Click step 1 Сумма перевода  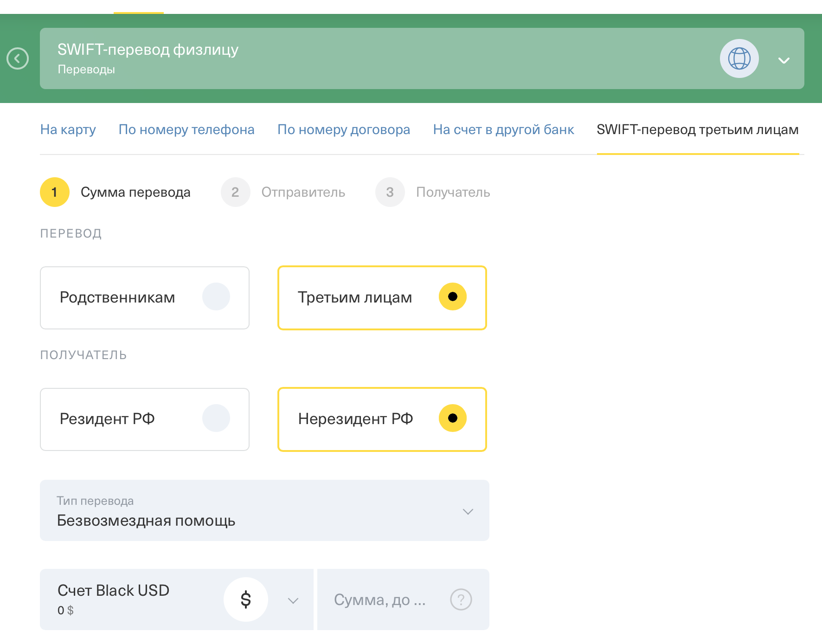(x=116, y=192)
